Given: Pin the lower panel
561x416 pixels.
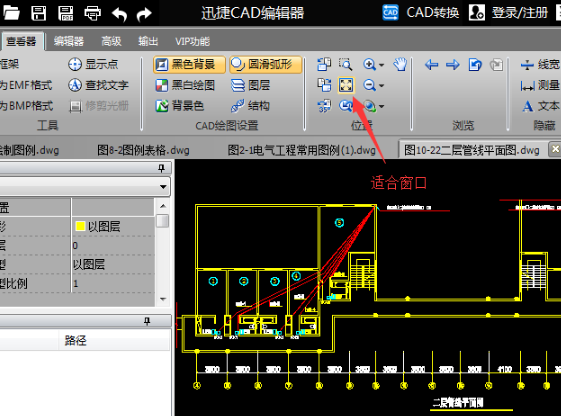Looking at the screenshot, I should 147,321.
